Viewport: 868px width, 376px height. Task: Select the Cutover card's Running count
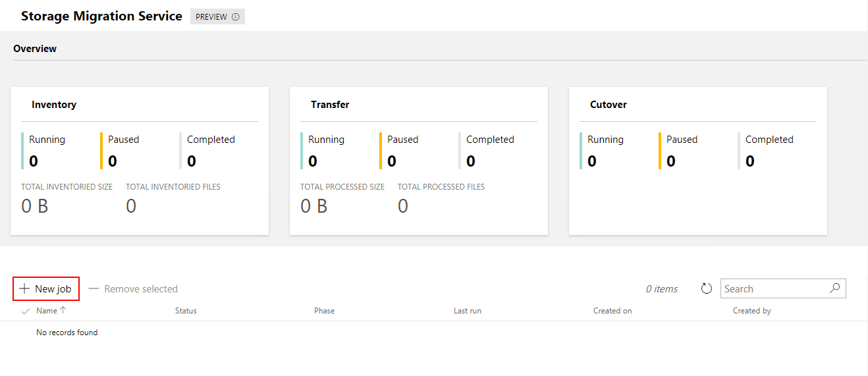[x=592, y=161]
